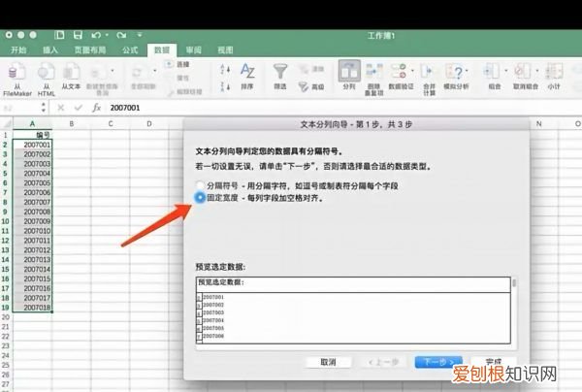Switch to the 开始 Home tab
This screenshot has height=392, width=582.
click(18, 50)
